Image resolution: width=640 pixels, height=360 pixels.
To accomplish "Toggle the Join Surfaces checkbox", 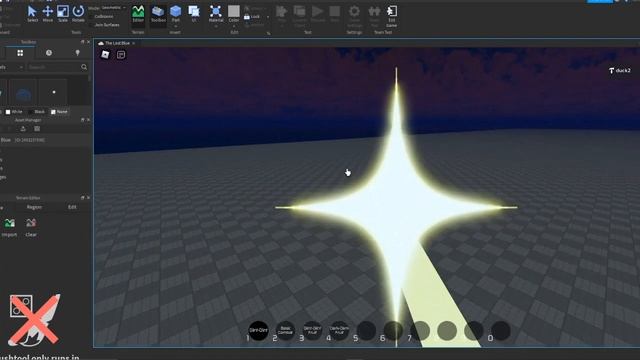I will [91, 25].
